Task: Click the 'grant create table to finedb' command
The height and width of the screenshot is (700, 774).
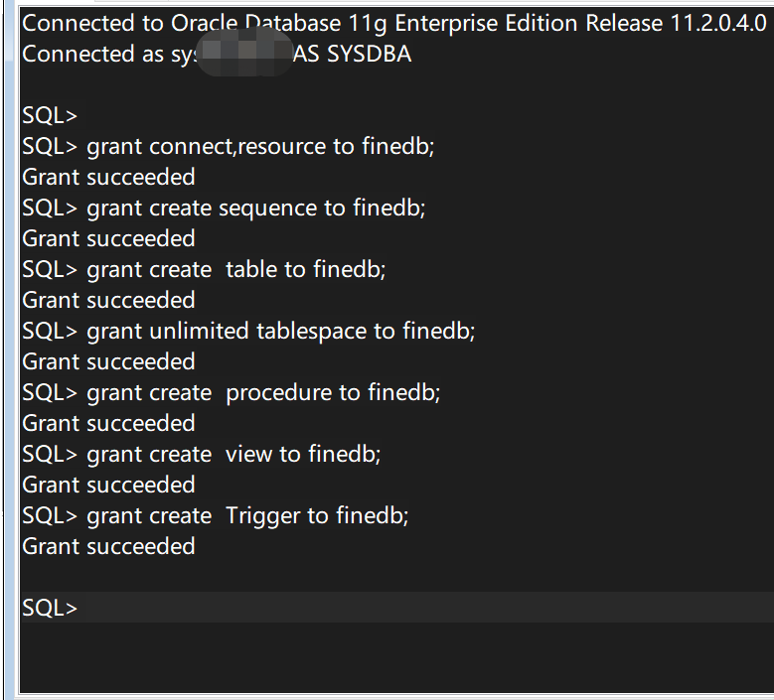Action: (x=235, y=269)
